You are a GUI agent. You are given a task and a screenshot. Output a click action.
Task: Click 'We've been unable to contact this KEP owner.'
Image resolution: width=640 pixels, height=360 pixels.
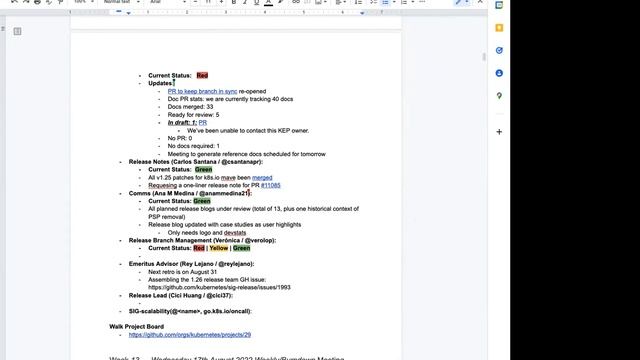coord(248,131)
